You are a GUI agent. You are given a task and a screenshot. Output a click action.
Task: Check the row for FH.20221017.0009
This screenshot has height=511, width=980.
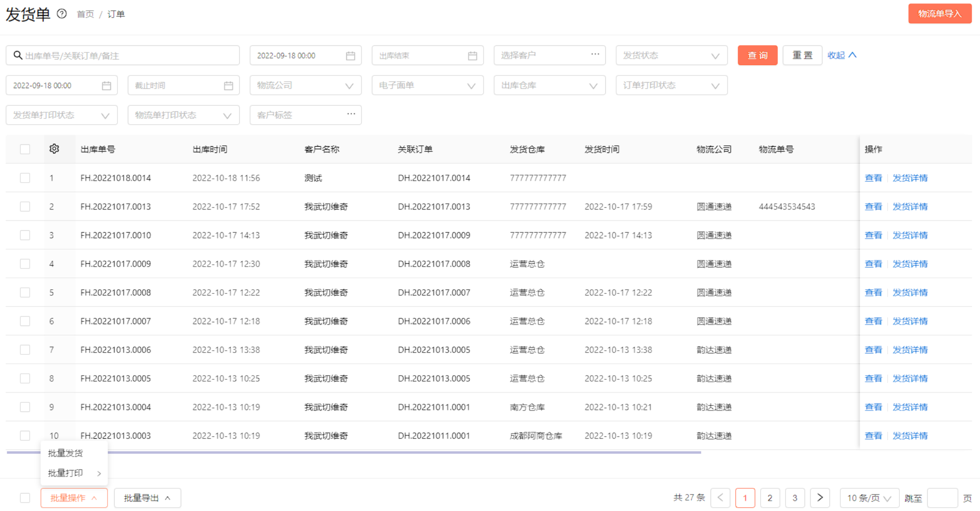point(25,264)
